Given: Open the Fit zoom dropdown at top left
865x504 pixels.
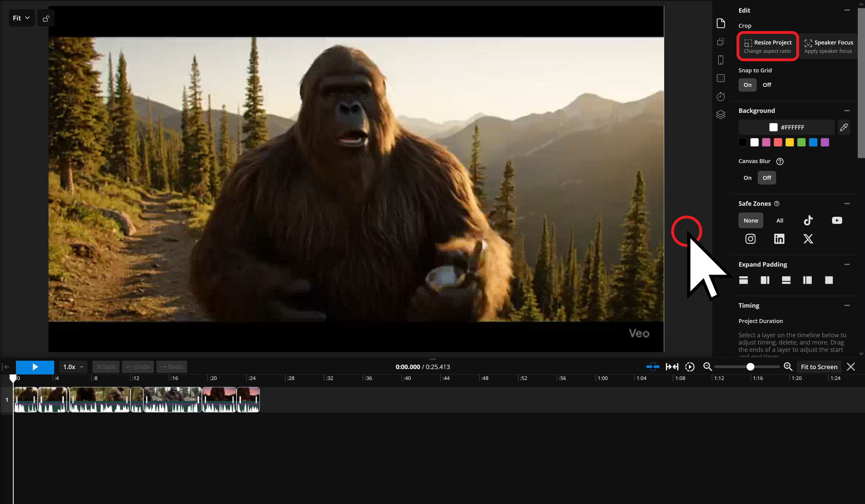Looking at the screenshot, I should pyautogui.click(x=22, y=18).
